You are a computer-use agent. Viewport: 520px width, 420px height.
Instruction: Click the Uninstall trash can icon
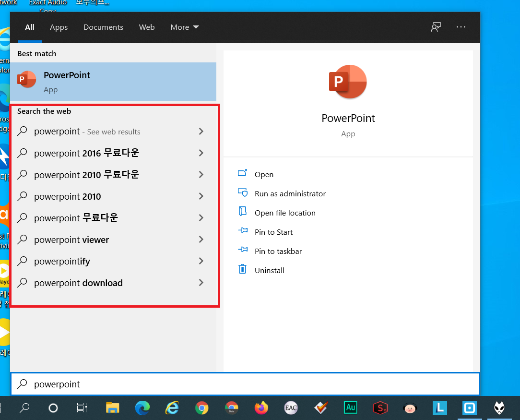click(x=242, y=269)
